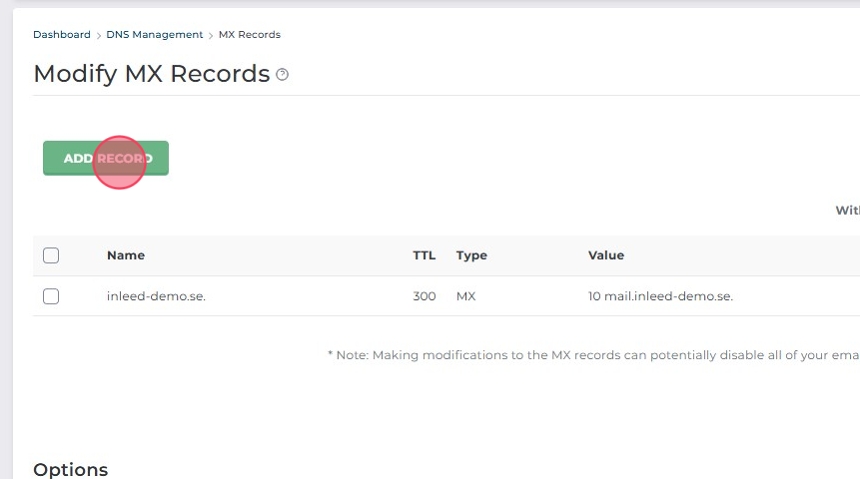
Task: Open DNS Management breadcrumb link
Action: point(155,35)
